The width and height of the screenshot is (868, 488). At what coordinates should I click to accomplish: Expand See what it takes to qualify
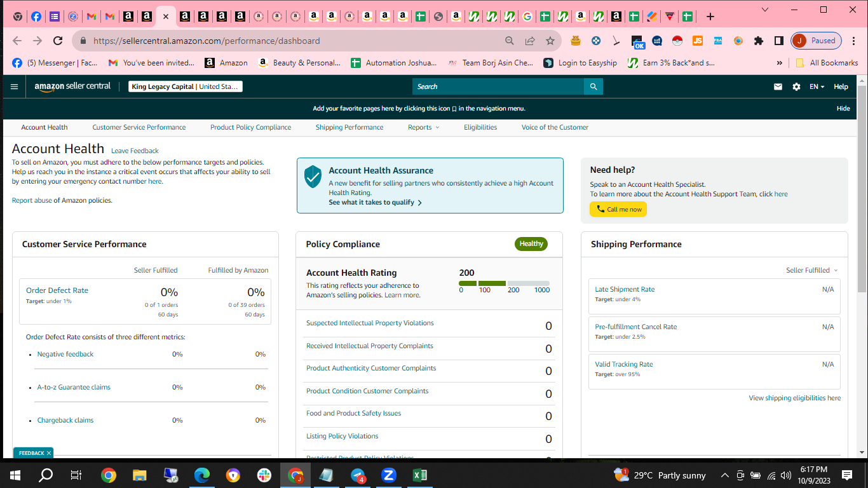coord(375,202)
